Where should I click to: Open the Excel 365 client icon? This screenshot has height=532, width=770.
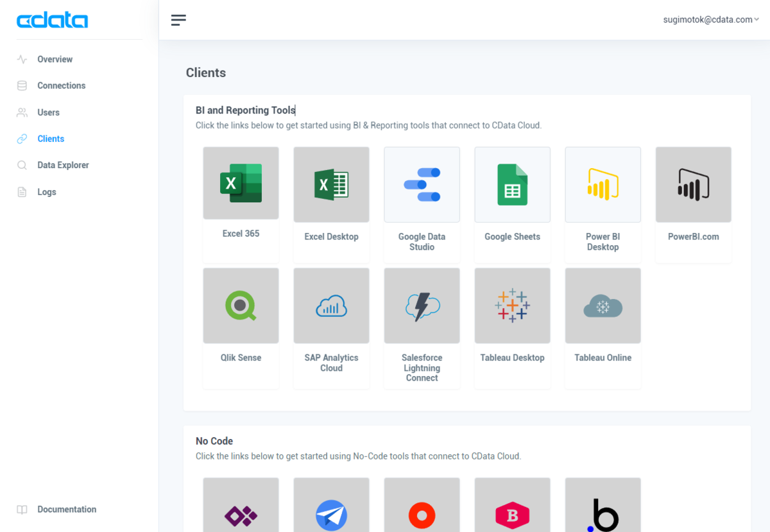(x=241, y=183)
